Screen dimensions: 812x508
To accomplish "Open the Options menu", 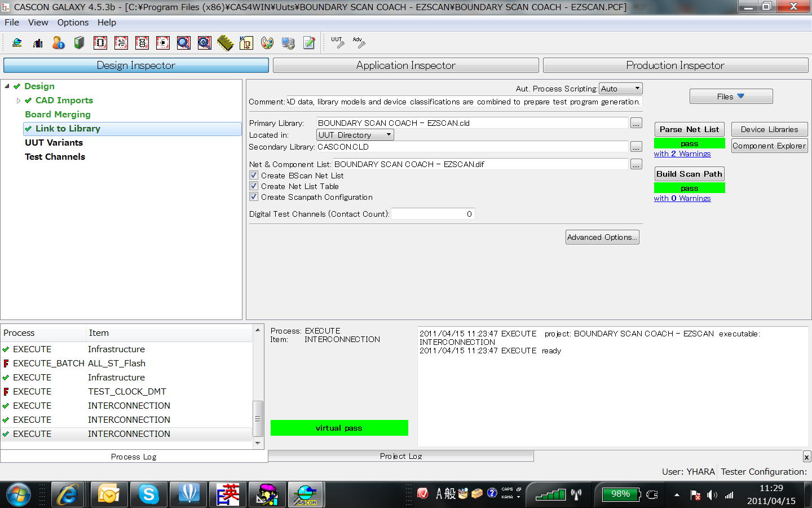I will 73,23.
